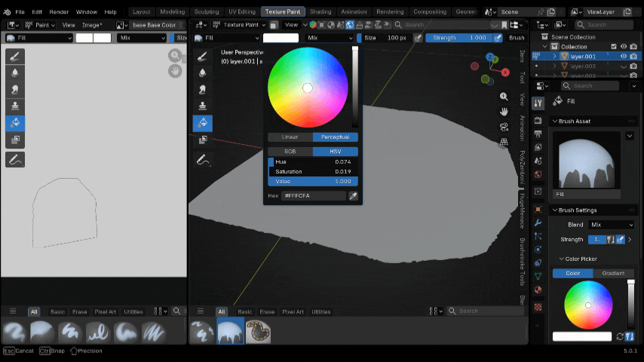Switch color picker to RGB mode
The height and width of the screenshot is (362, 644).
(x=290, y=152)
